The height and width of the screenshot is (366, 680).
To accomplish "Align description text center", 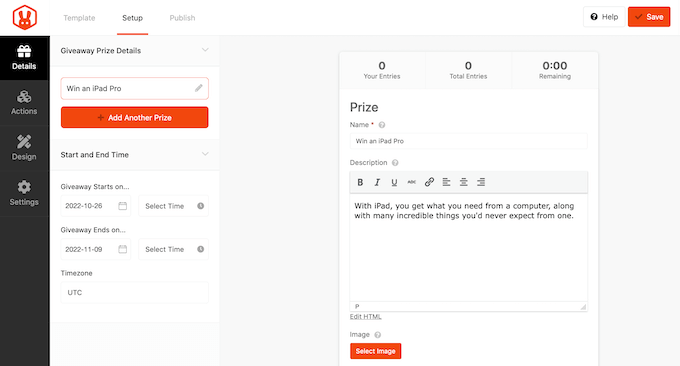I will (x=464, y=182).
